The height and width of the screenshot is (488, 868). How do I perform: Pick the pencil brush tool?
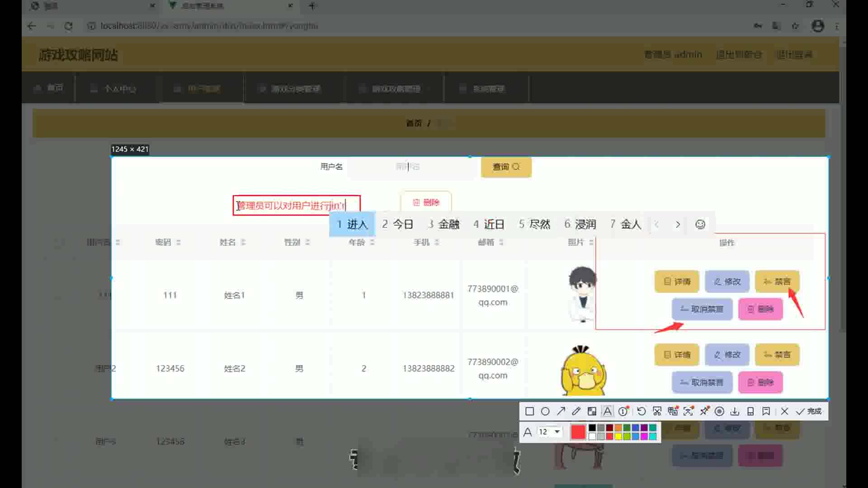(576, 411)
